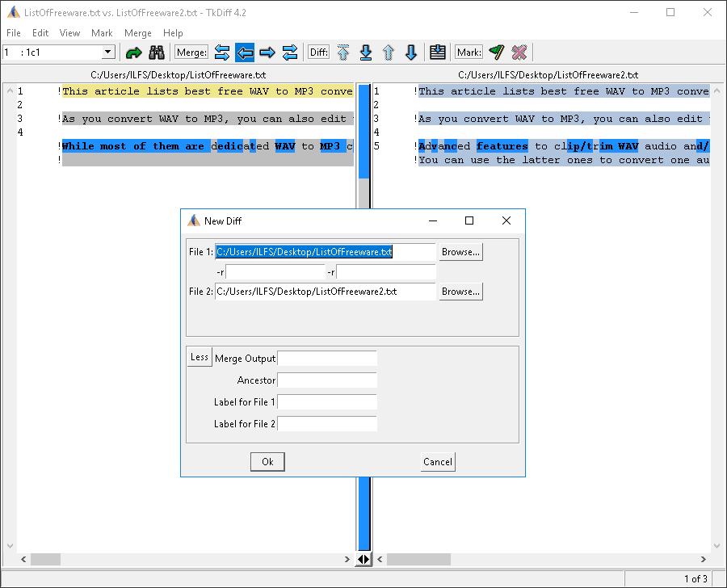
Task: Click the pane splitter toggle arrows icon
Action: pyautogui.click(x=363, y=559)
